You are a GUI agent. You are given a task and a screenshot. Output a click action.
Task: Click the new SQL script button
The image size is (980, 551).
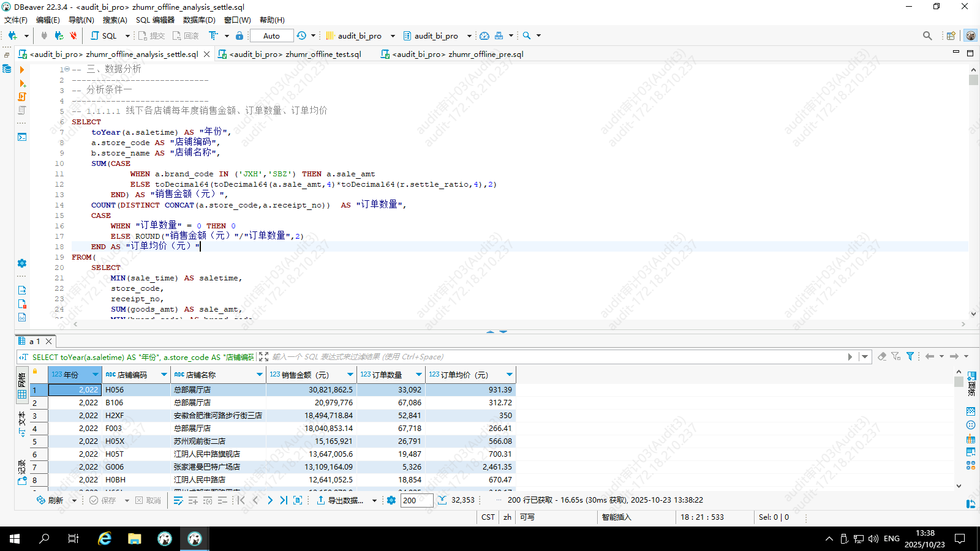[x=104, y=36]
